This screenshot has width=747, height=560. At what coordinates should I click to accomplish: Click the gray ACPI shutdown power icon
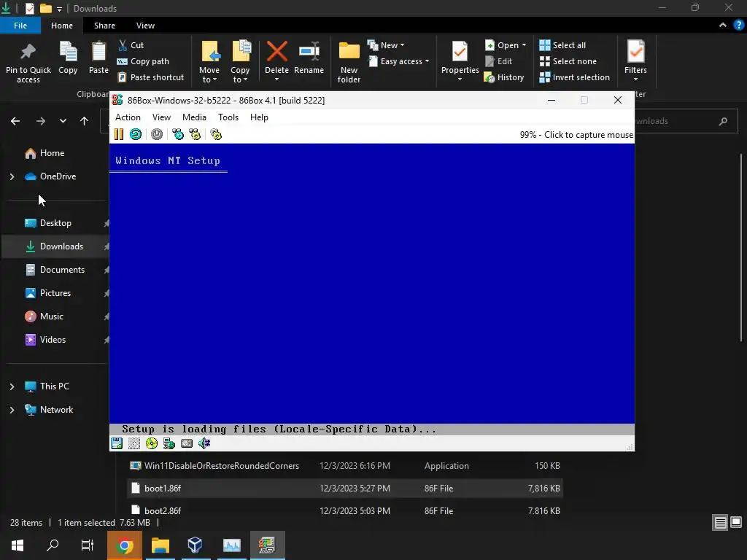click(x=157, y=134)
